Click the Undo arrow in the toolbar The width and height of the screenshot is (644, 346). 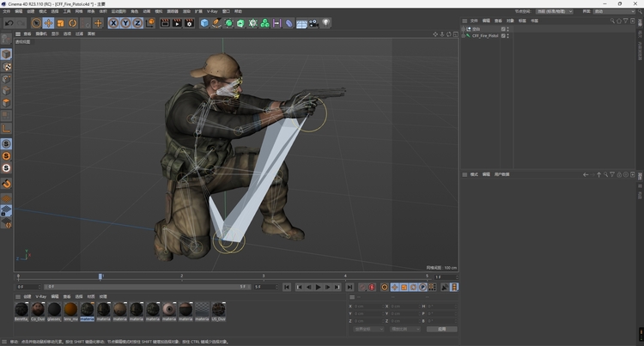(x=9, y=23)
